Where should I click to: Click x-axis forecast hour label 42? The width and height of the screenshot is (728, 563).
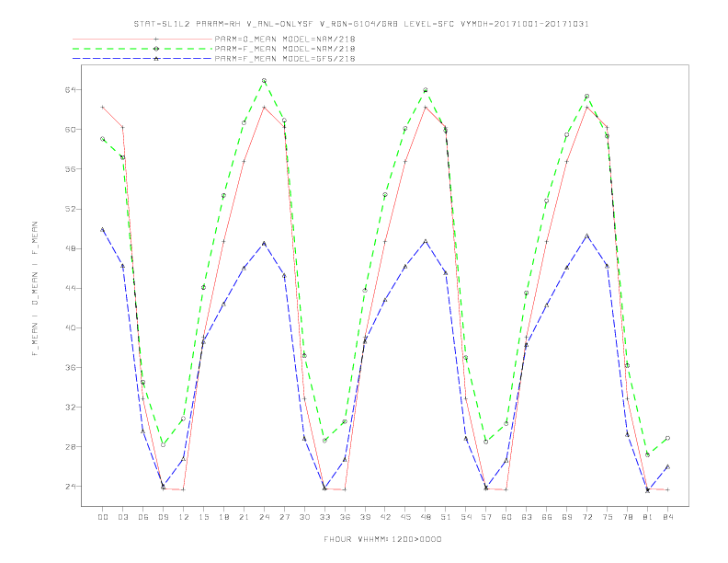[x=385, y=517]
